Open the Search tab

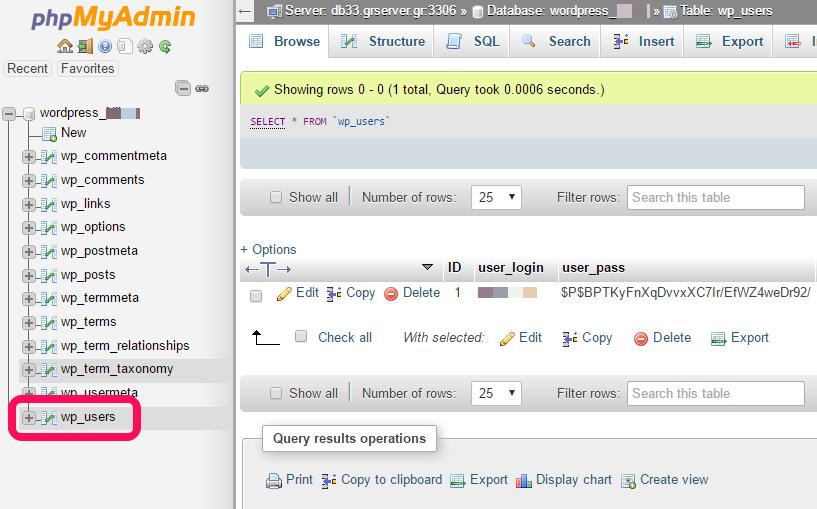coord(556,42)
